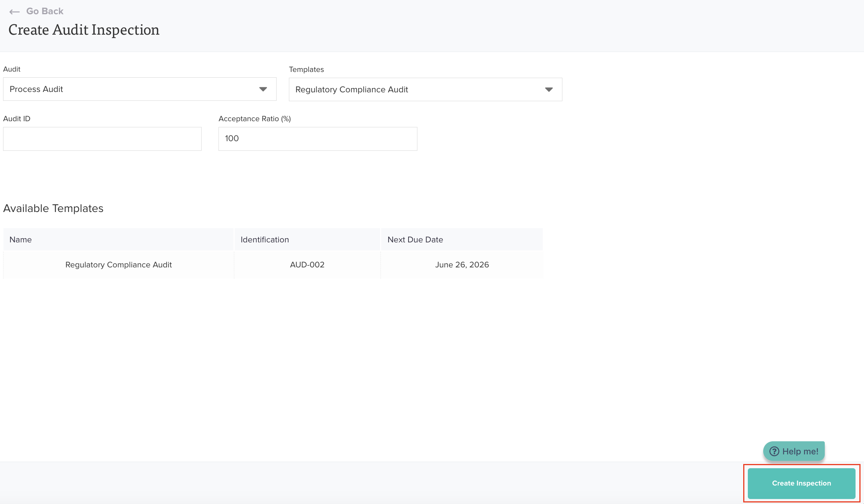Click the Identification column header

pyautogui.click(x=265, y=240)
